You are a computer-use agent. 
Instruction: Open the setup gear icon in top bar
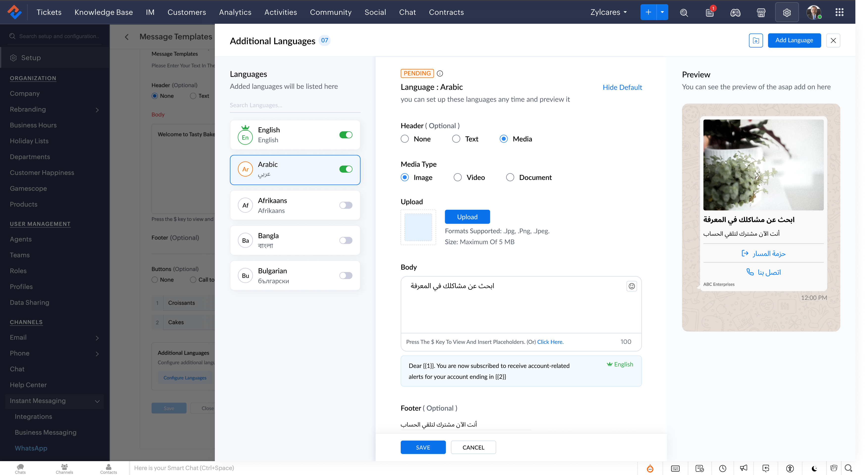[787, 12]
